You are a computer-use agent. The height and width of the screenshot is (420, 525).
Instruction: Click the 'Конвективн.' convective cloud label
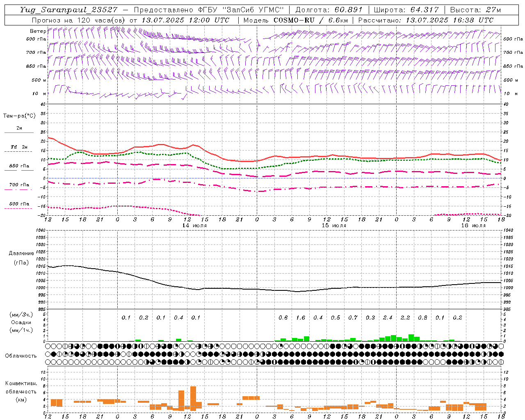tap(21, 383)
